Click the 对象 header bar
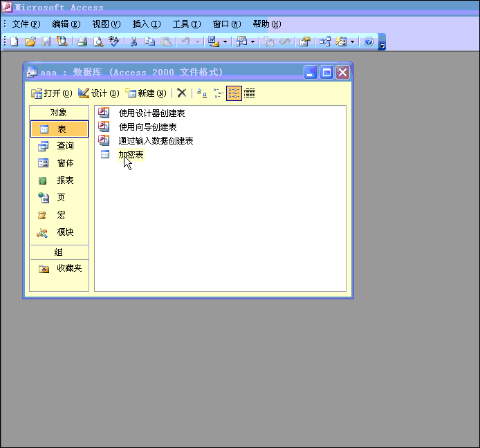The image size is (480, 448). point(59,113)
